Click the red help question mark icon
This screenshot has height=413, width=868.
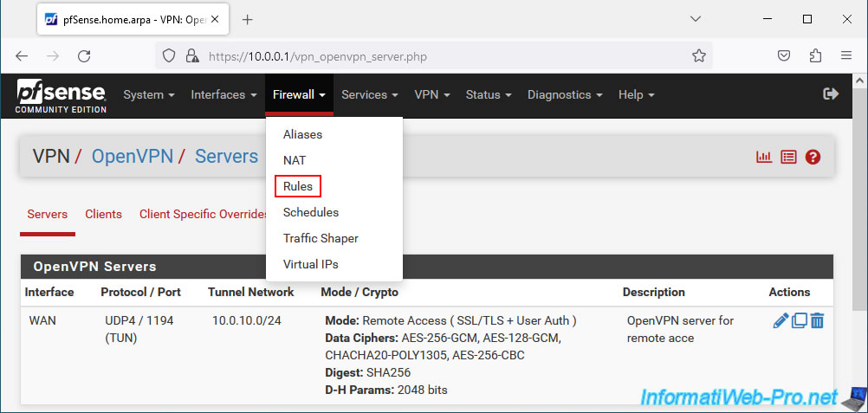coord(813,158)
